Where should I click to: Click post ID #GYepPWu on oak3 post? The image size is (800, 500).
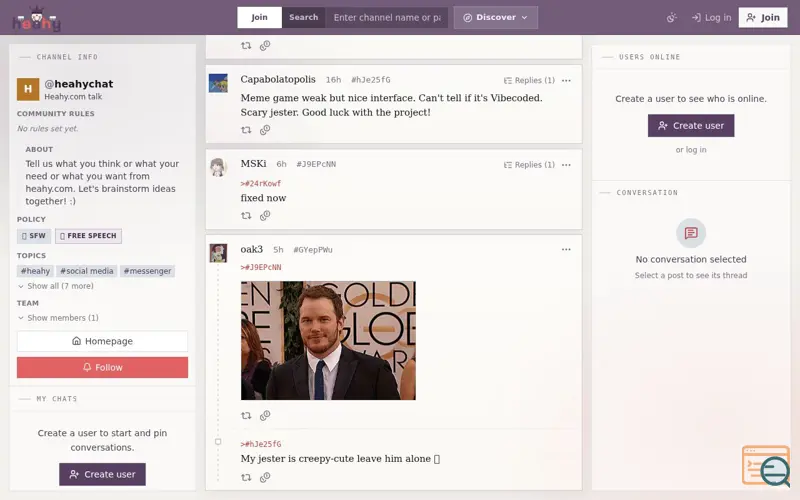pyautogui.click(x=313, y=249)
